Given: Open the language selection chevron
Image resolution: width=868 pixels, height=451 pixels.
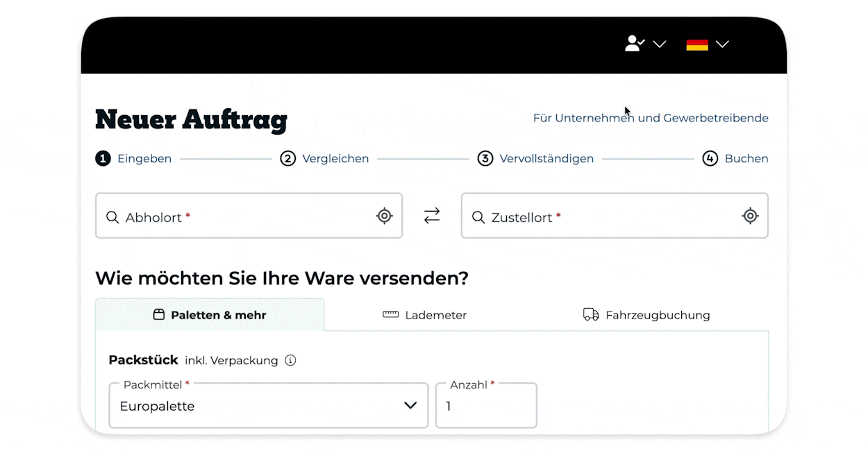Looking at the screenshot, I should pos(722,44).
